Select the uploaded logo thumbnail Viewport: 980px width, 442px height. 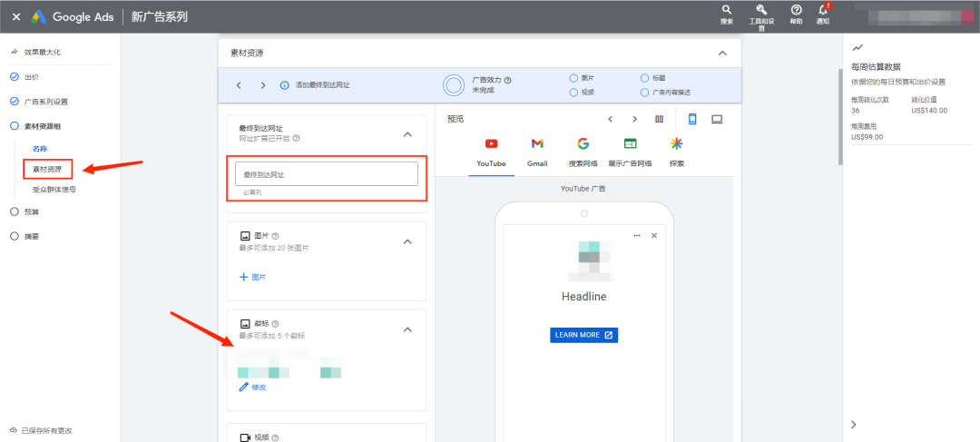(x=289, y=368)
